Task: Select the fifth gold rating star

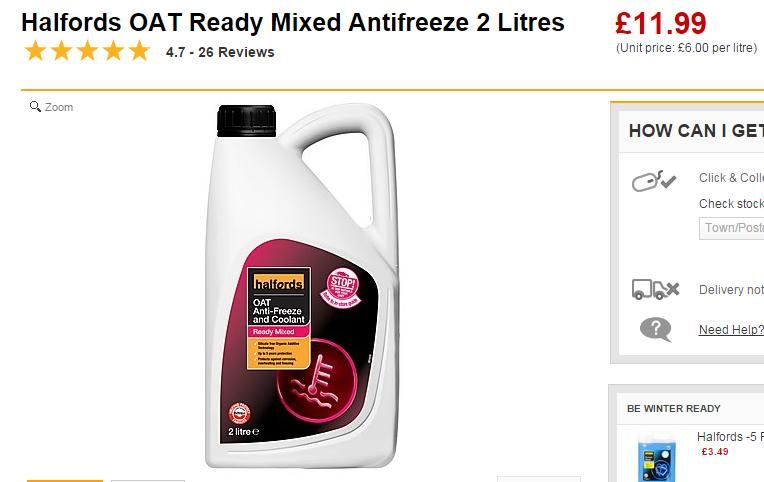Action: coord(139,51)
